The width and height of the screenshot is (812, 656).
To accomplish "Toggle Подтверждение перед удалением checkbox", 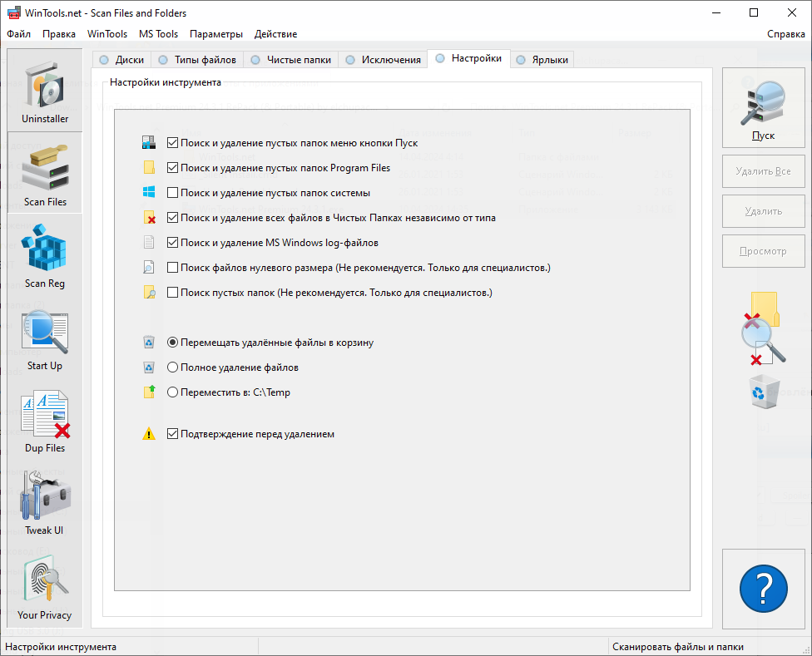I will (x=173, y=434).
